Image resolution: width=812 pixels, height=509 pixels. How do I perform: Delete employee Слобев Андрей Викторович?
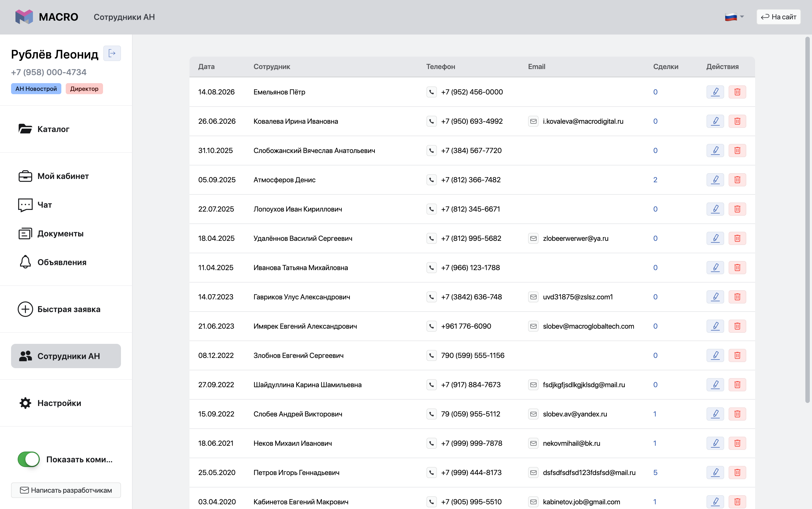[x=737, y=414]
